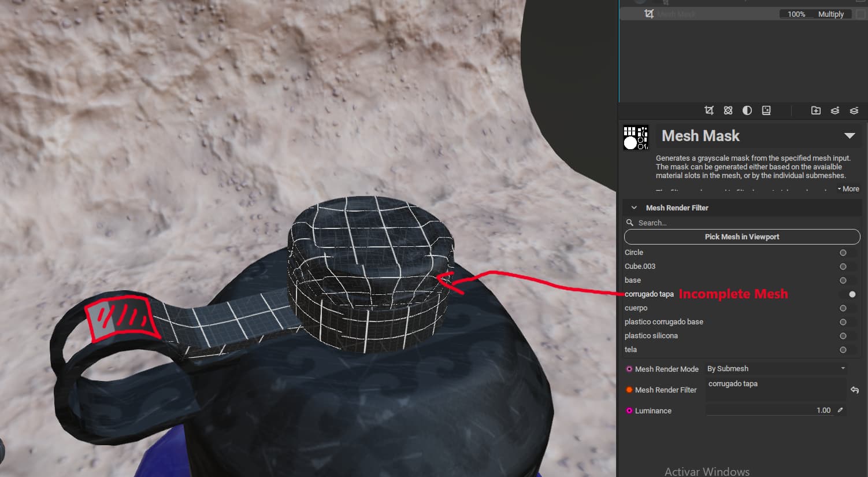The width and height of the screenshot is (868, 477).
Task: Reset Mesh Render Filter with undo arrow
Action: click(x=855, y=390)
